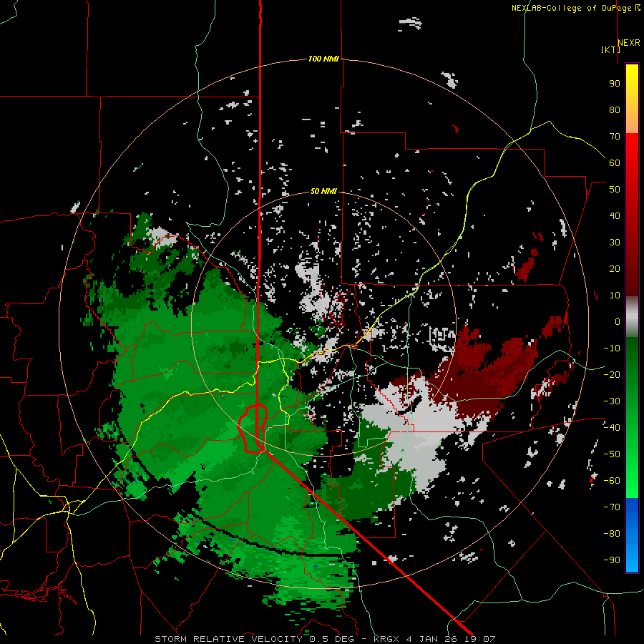Click the [KT] units label
Screen dimensions: 644x644
point(611,49)
